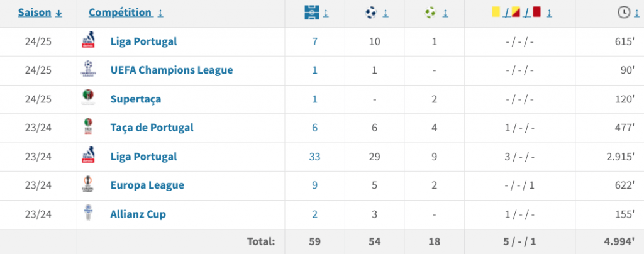The height and width of the screenshot is (254, 644).
Task: Open the UEFA Champions League link
Action: coord(171,70)
